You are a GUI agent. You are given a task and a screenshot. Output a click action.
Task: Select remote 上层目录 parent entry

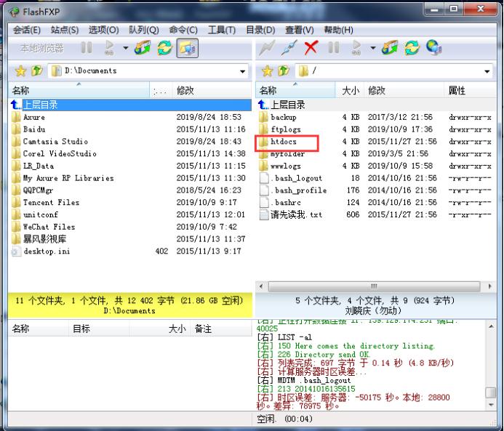(x=376, y=105)
